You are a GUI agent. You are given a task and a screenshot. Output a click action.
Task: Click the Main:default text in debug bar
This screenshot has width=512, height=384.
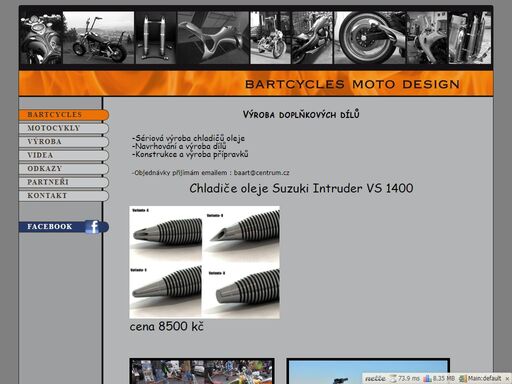pyautogui.click(x=484, y=379)
